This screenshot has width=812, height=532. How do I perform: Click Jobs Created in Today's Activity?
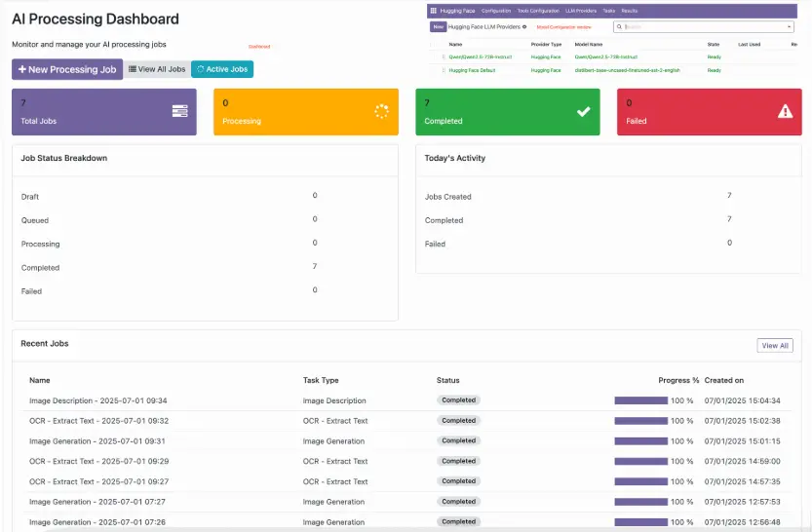[448, 197]
